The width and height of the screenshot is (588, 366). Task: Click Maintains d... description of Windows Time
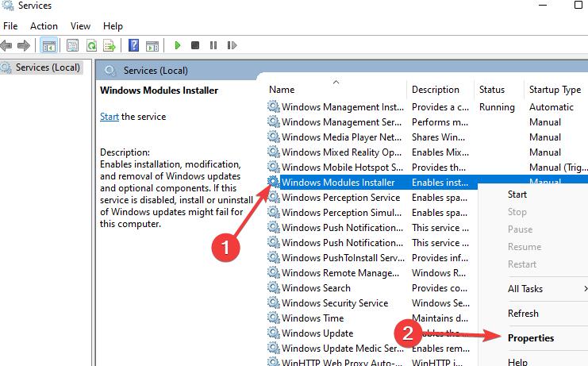[x=440, y=318]
